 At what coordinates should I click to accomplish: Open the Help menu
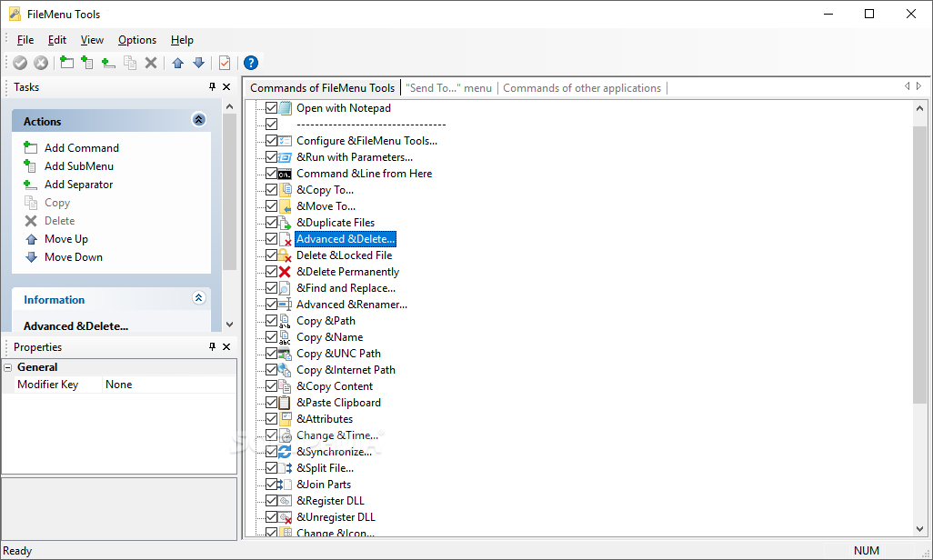(182, 40)
